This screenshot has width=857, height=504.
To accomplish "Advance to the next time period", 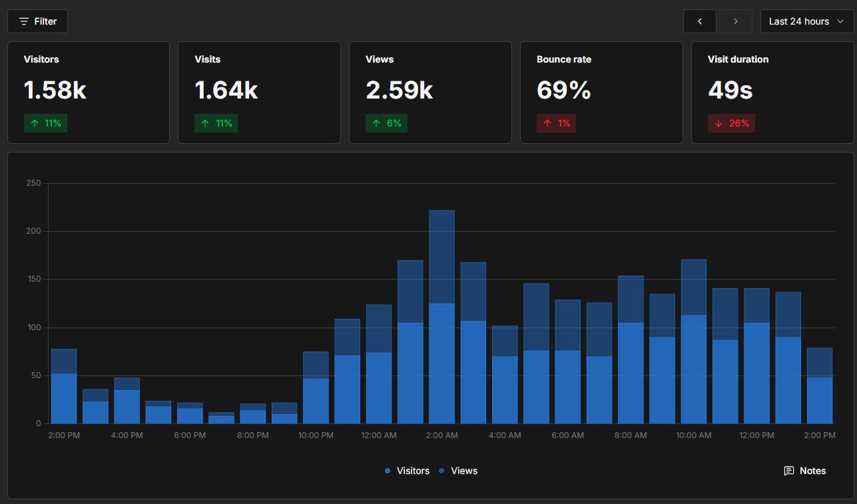I will (736, 21).
